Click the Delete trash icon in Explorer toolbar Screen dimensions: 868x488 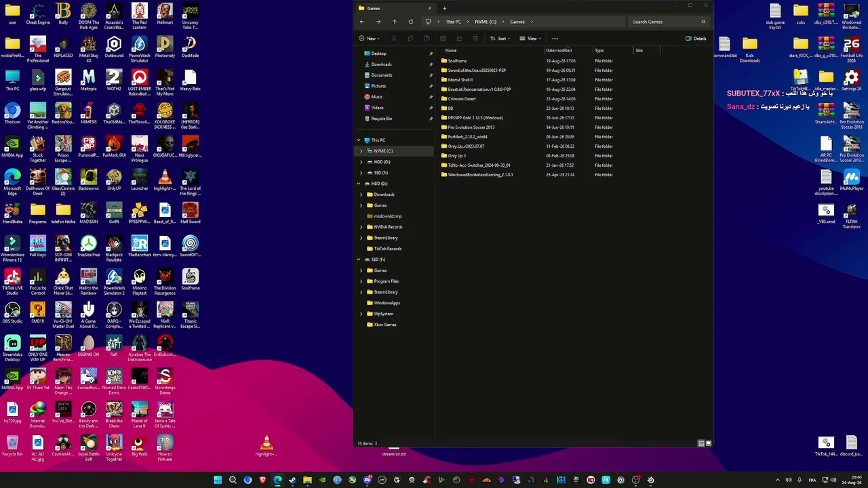pyautogui.click(x=475, y=39)
